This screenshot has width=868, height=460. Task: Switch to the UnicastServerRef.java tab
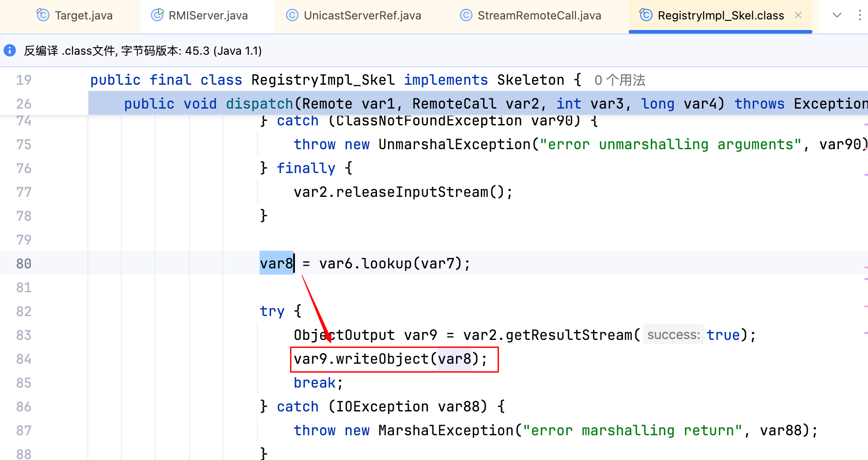(362, 15)
